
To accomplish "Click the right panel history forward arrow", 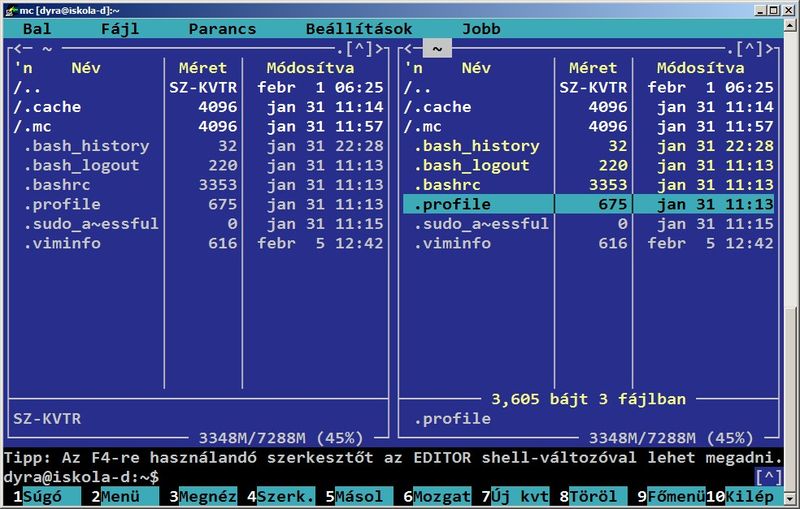I will click(769, 49).
